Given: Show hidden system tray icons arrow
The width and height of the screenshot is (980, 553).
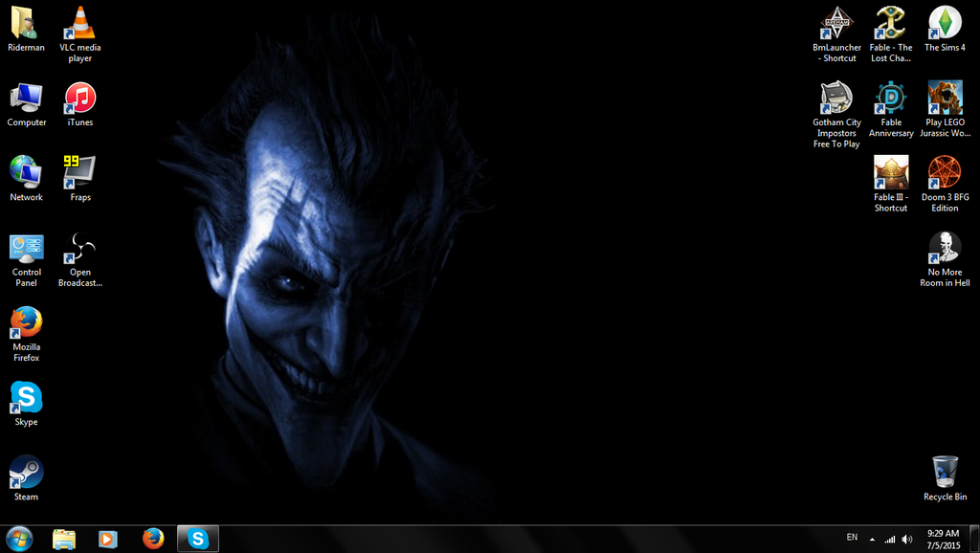Looking at the screenshot, I should pyautogui.click(x=872, y=540).
